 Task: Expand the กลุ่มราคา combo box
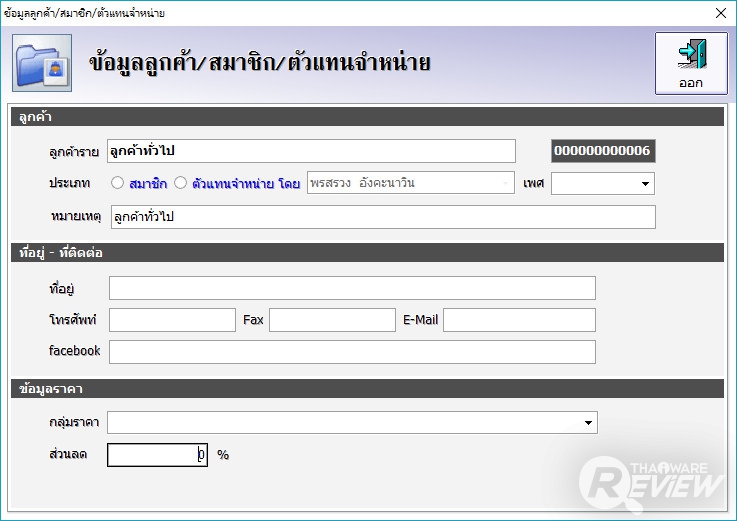pos(353,422)
